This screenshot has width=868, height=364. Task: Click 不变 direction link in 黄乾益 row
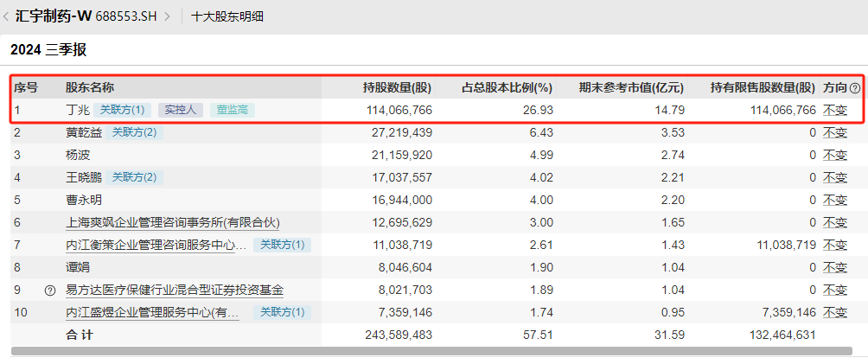tap(835, 132)
